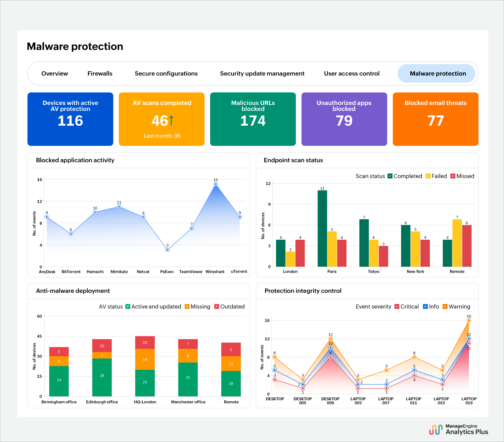
Task: Toggle the Completed scan status checkbox
Action: click(390, 176)
